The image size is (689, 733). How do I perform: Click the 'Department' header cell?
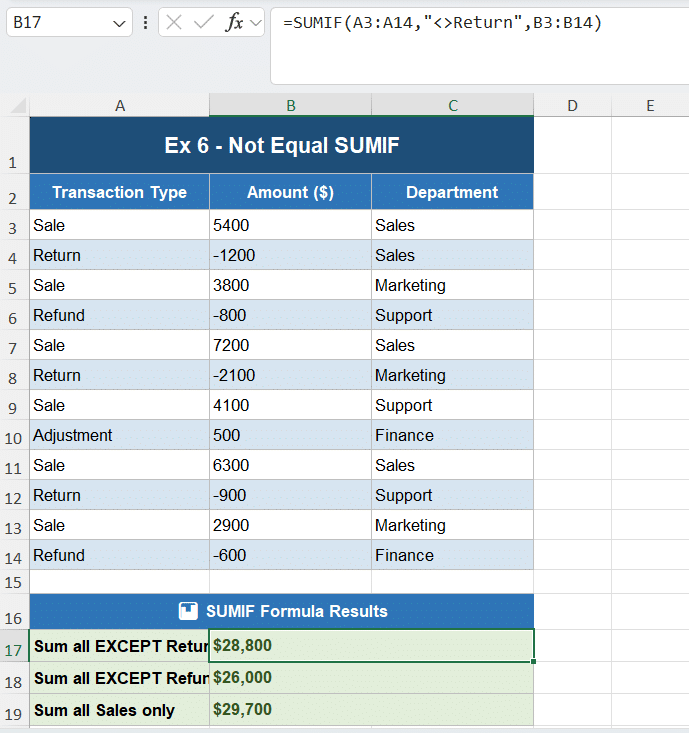pos(452,192)
